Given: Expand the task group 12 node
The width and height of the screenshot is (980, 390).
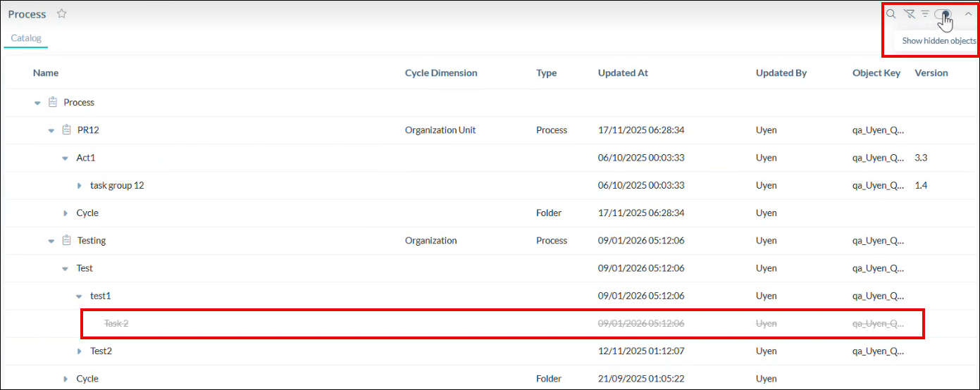Looking at the screenshot, I should pyautogui.click(x=79, y=186).
